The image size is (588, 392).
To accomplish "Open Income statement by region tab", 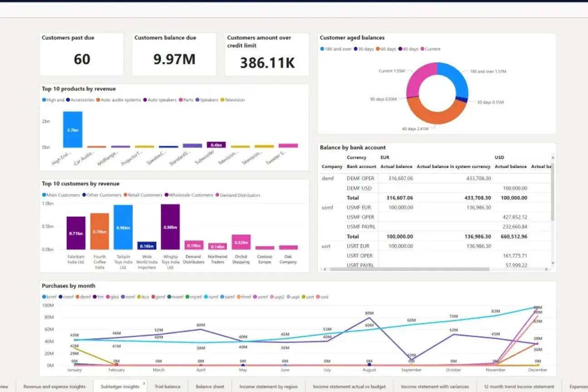I will pos(269,387).
